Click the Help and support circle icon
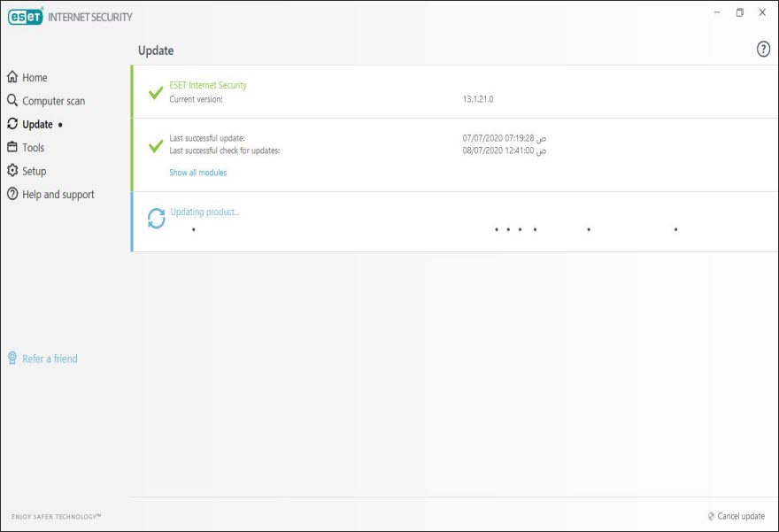This screenshot has width=779, height=532. [x=12, y=194]
